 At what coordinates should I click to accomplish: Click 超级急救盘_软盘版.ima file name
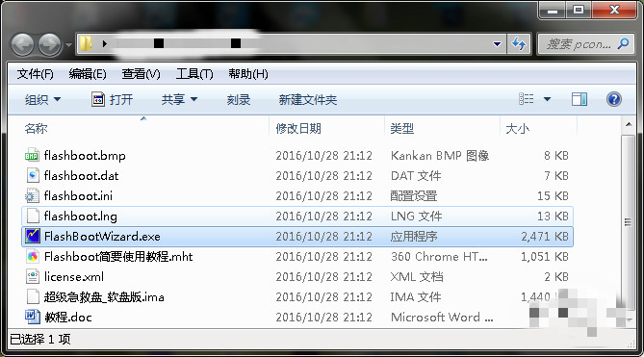pos(104,296)
